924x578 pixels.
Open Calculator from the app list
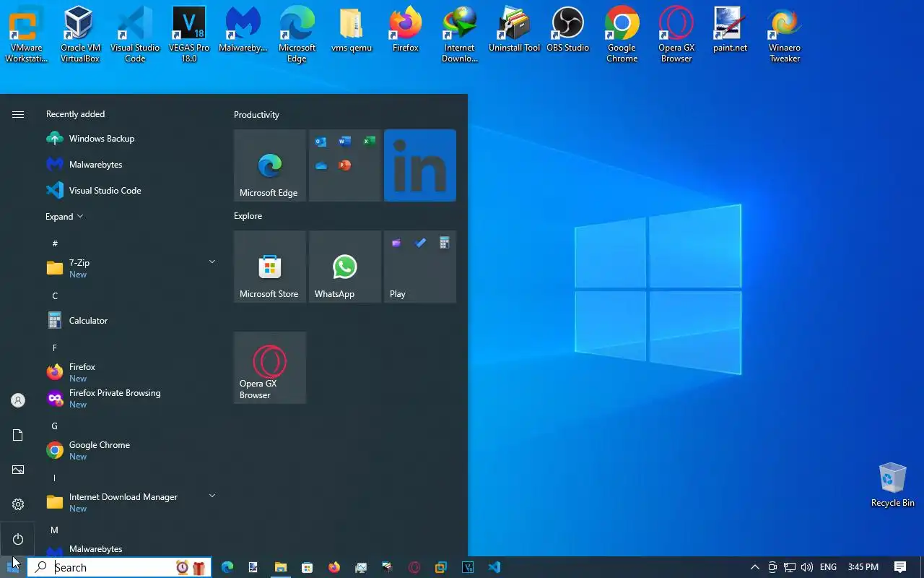point(130,321)
